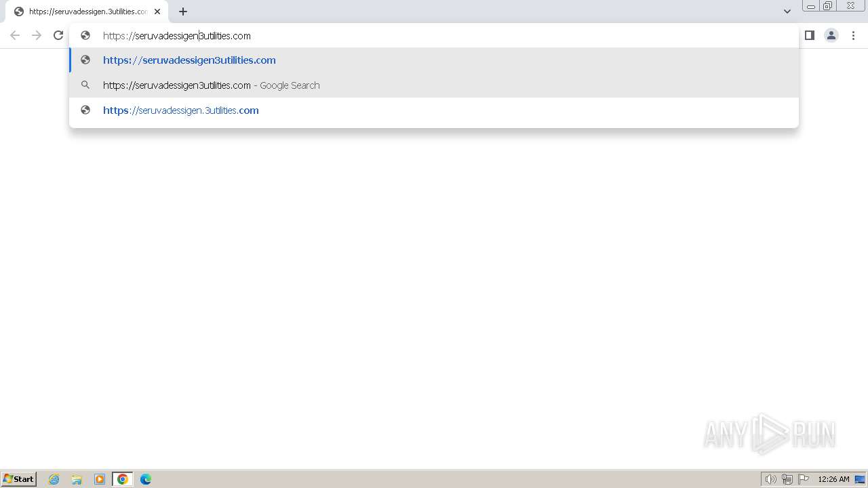Switch to the seruvadessigen.3utilities tab
The width and height of the screenshot is (868, 488).
coord(87,12)
